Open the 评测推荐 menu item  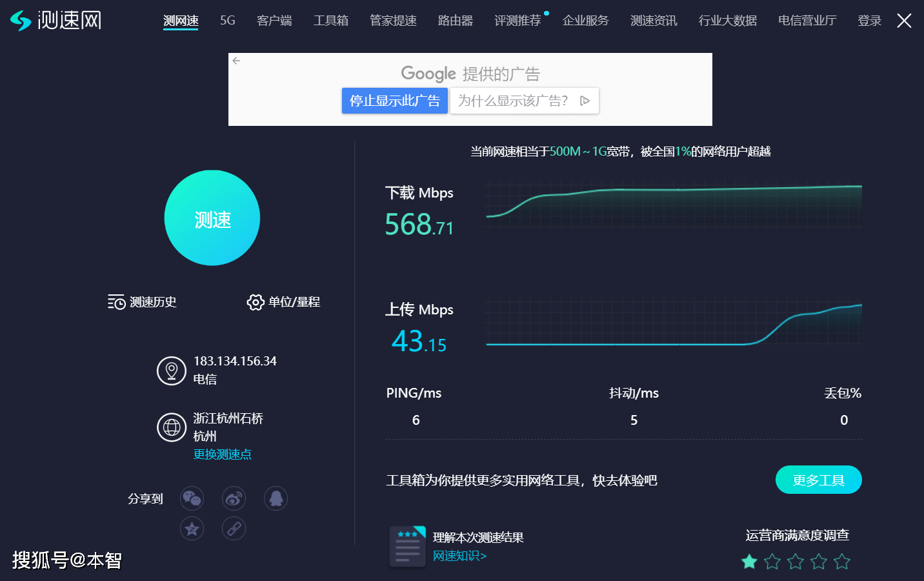517,21
